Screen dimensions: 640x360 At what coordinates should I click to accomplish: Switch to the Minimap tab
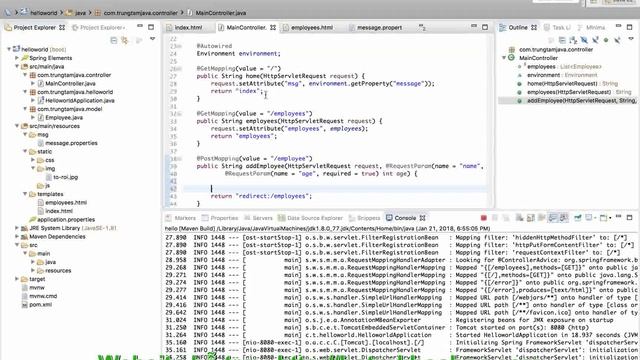click(591, 27)
